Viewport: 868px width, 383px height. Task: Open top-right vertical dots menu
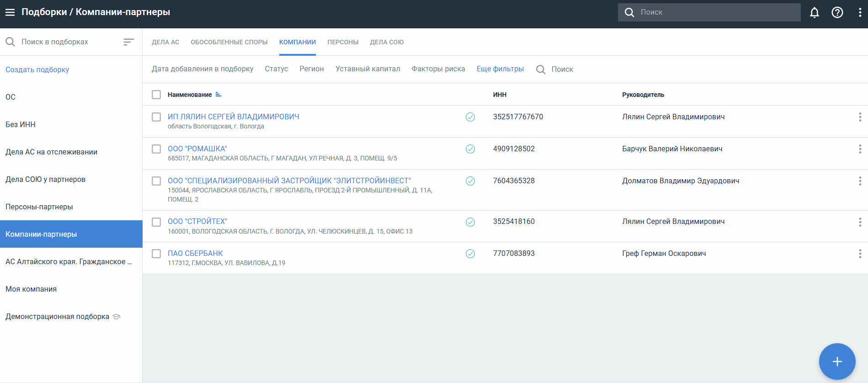click(860, 12)
